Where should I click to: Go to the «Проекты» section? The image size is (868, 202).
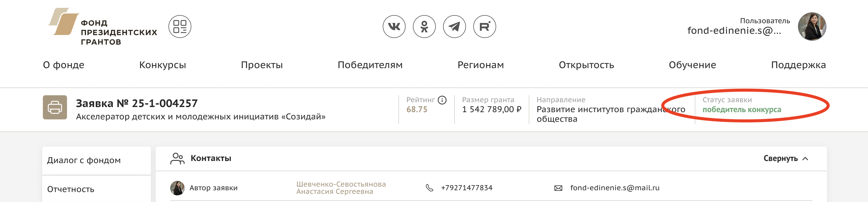point(261,65)
